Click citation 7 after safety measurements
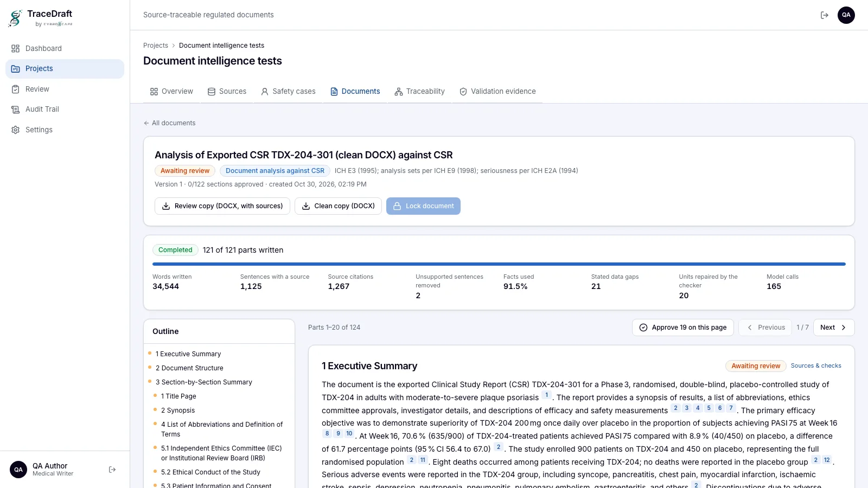This screenshot has height=488, width=868. pos(731,408)
